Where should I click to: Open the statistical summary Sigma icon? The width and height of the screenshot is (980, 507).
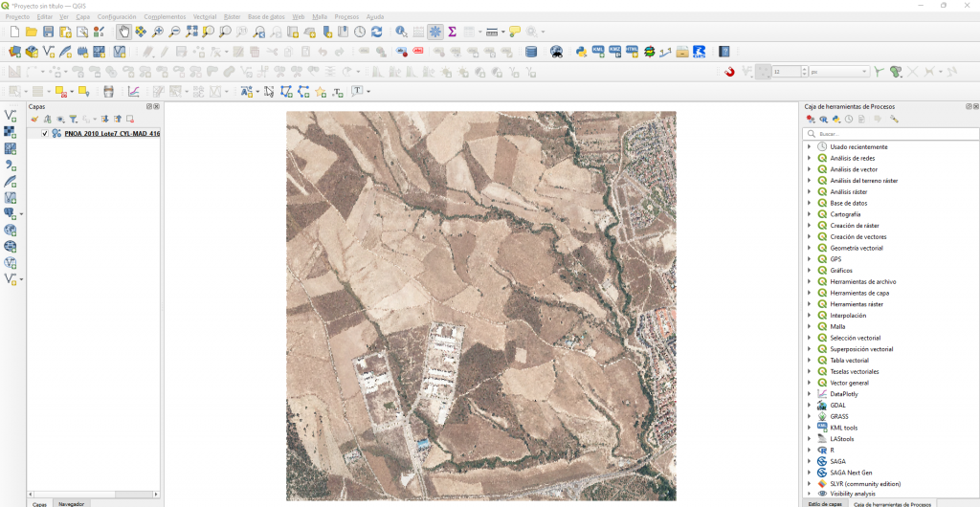pos(452,32)
